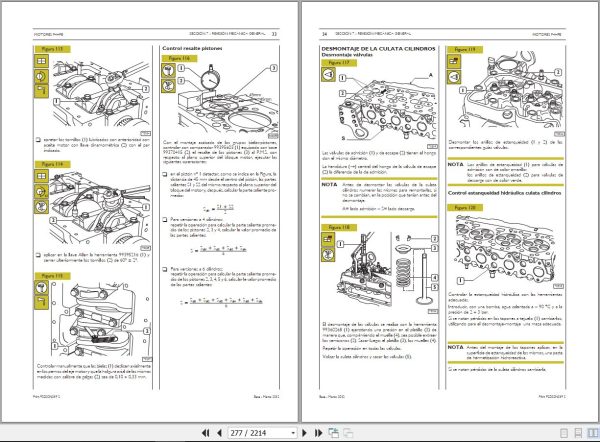The width and height of the screenshot is (600, 442).
Task: Go to the first page of the document
Action: pos(205,433)
